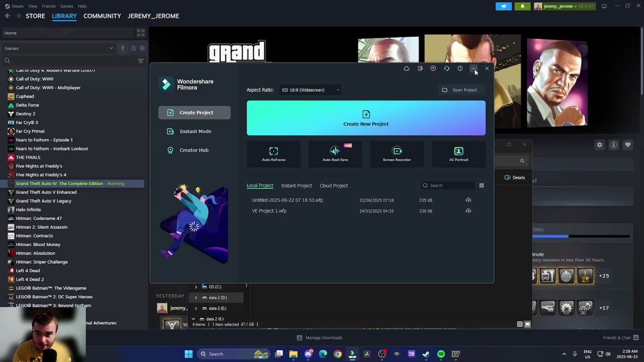The image size is (644, 362).
Task: Select Hitman: Blood Money in library
Action: tap(38, 244)
